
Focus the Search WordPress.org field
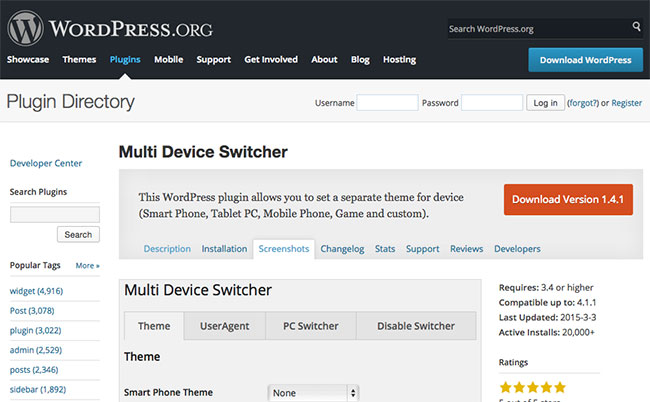click(x=539, y=29)
